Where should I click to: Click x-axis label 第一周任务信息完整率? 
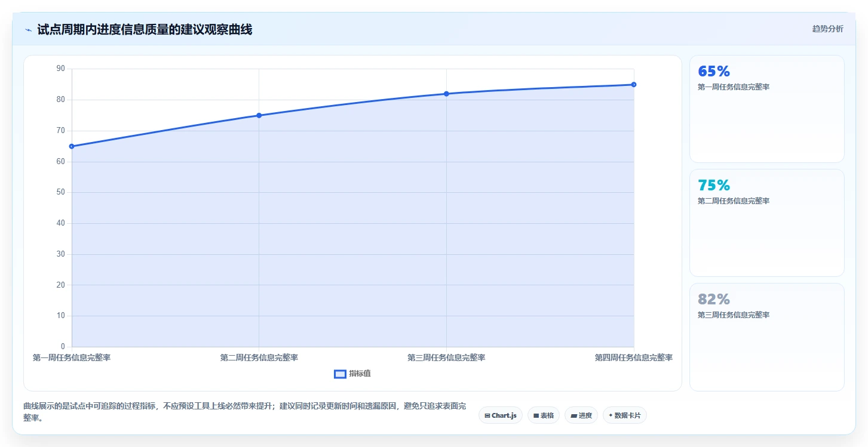(x=72, y=357)
